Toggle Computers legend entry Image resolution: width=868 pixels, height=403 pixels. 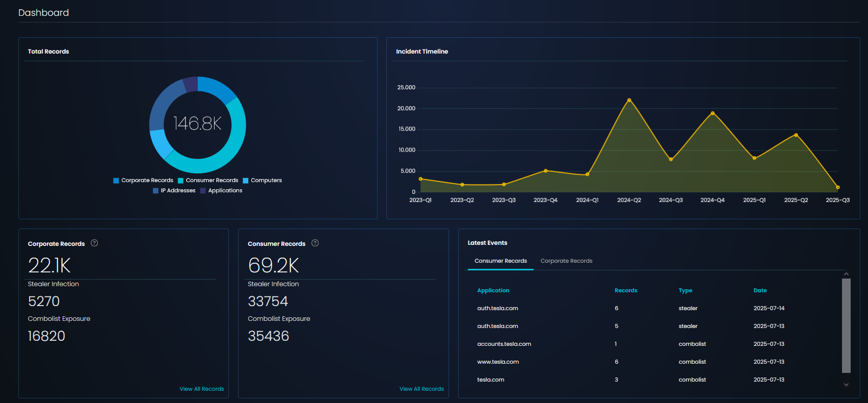(262, 181)
